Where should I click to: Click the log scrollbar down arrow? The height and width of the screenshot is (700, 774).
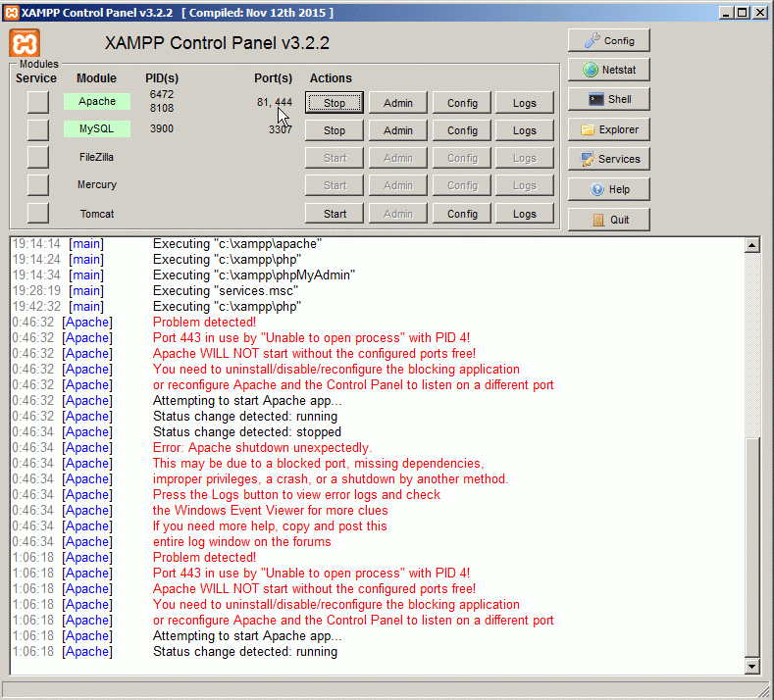[x=751, y=667]
